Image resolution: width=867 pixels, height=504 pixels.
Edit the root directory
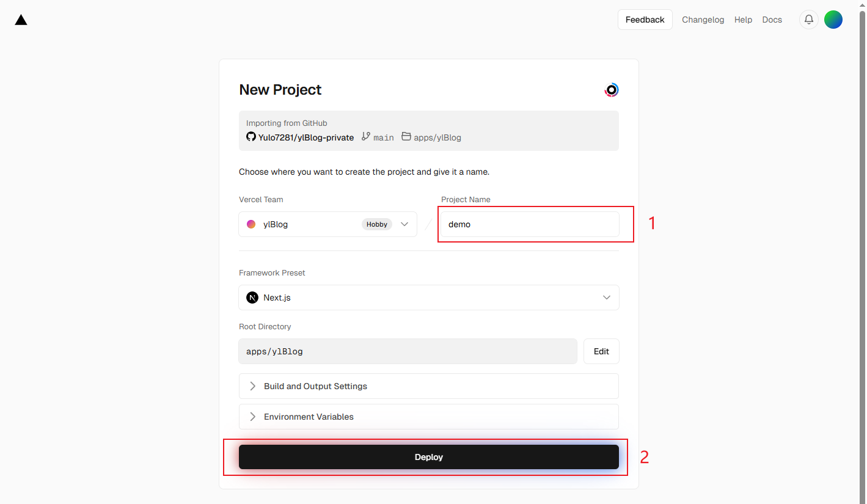[x=601, y=351]
